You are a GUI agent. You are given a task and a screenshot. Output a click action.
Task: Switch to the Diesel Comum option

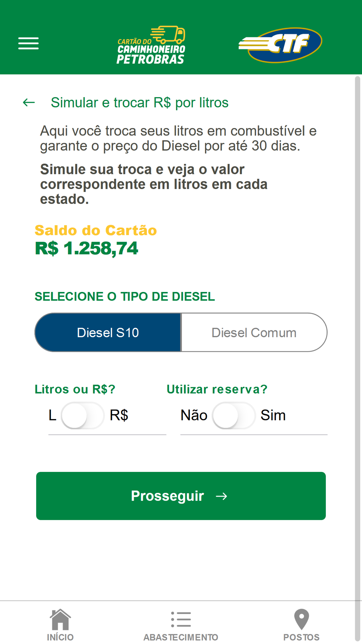[254, 333]
